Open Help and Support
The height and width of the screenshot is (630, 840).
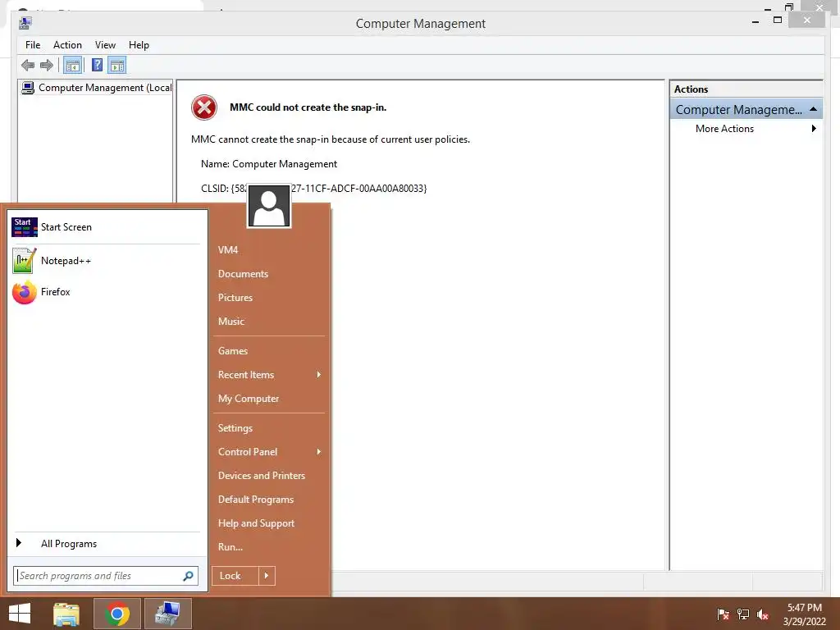point(269,523)
